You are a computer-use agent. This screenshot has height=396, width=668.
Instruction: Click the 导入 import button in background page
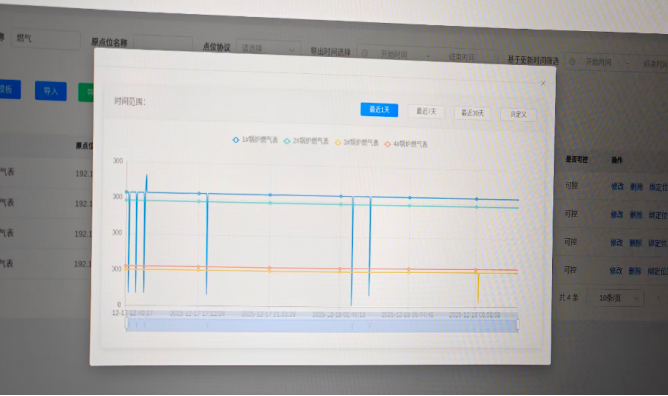pyautogui.click(x=51, y=91)
